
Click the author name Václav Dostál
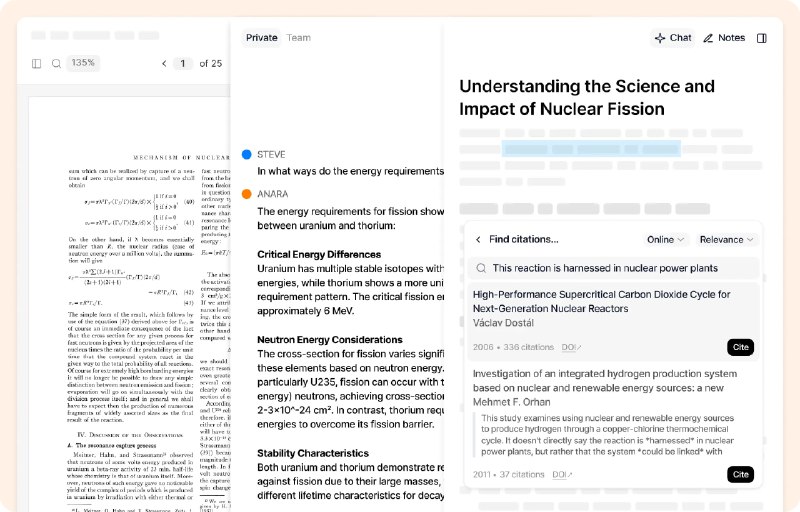[x=503, y=323]
